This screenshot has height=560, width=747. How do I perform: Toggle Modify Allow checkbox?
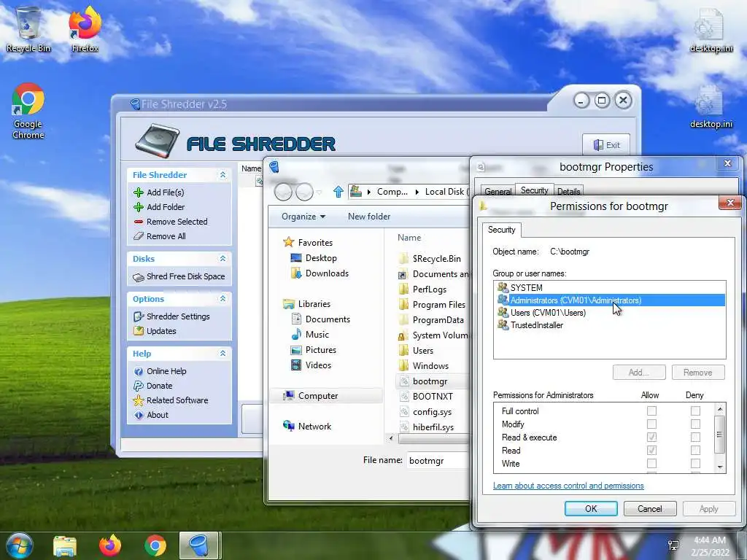[x=651, y=424]
